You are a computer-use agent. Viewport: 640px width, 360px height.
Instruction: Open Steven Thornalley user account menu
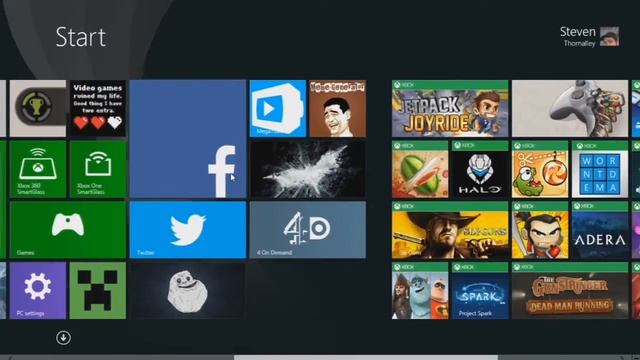[x=589, y=36]
